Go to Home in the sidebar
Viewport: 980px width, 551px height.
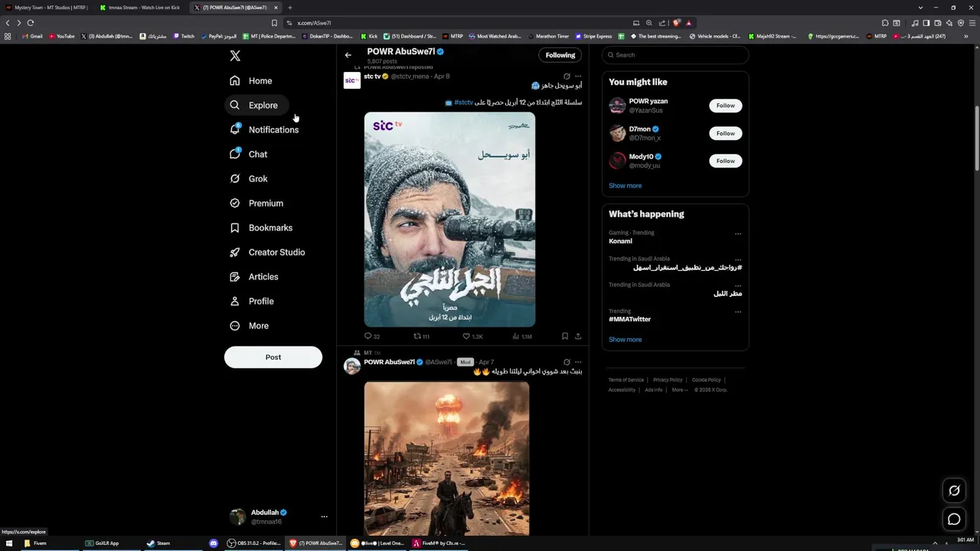[250, 80]
